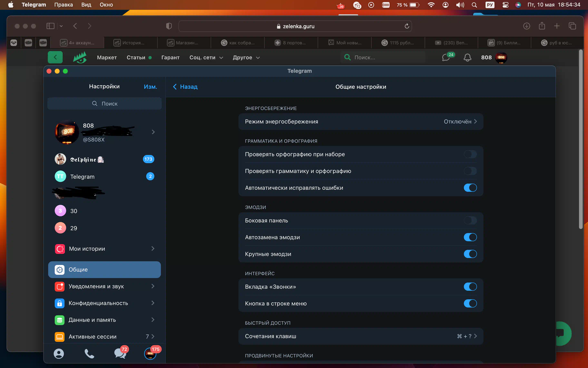The image size is (588, 368).
Task: Disable Calls tab toggle
Action: pyautogui.click(x=470, y=287)
